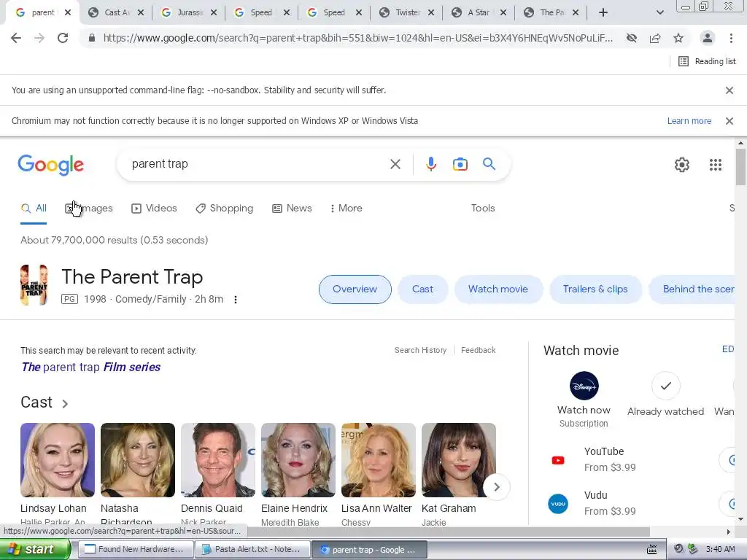The width and height of the screenshot is (747, 560).
Task: Select the Overview chip
Action: [355, 289]
